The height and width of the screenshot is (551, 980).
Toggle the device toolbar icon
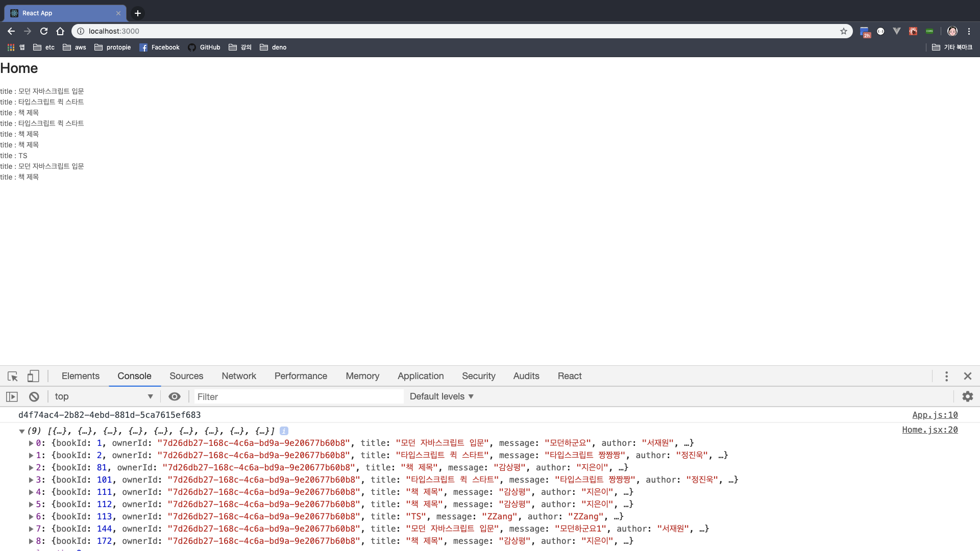[x=33, y=377]
